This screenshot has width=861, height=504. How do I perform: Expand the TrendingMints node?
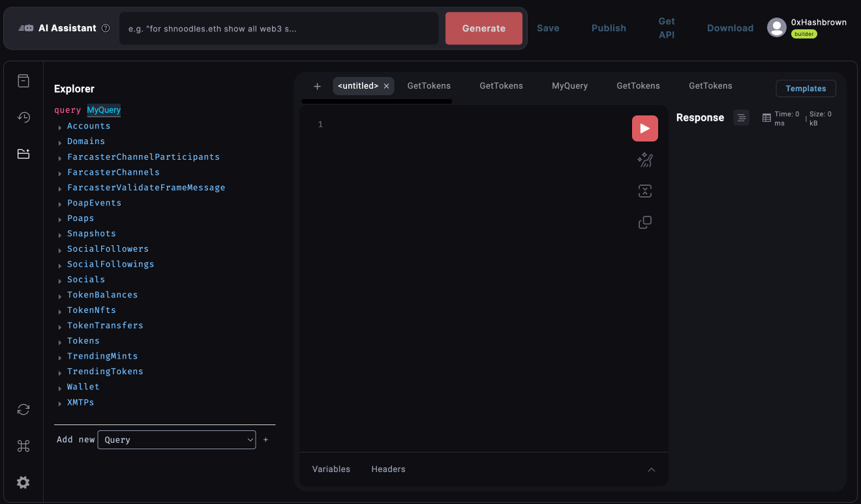60,357
